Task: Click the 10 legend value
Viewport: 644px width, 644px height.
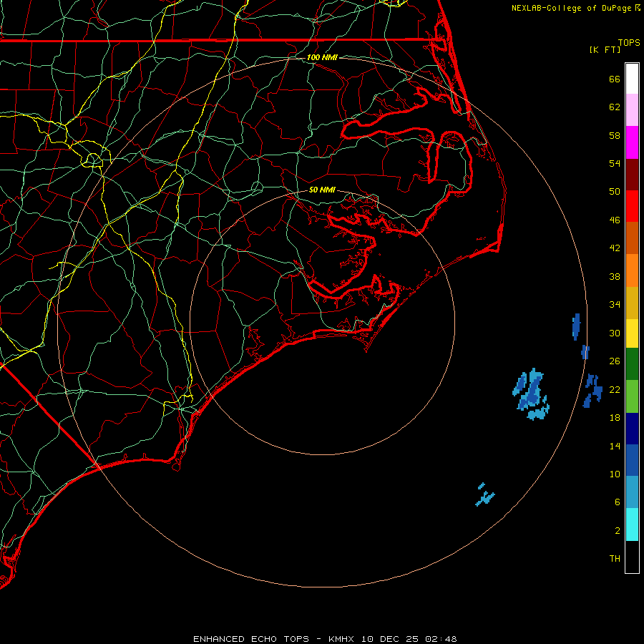Action: coord(615,474)
